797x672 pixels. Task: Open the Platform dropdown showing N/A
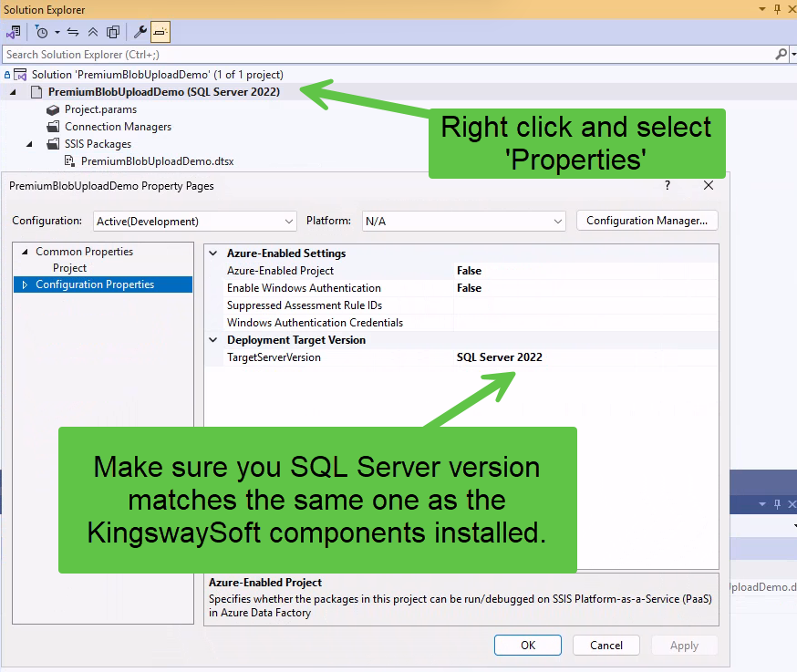pos(463,222)
